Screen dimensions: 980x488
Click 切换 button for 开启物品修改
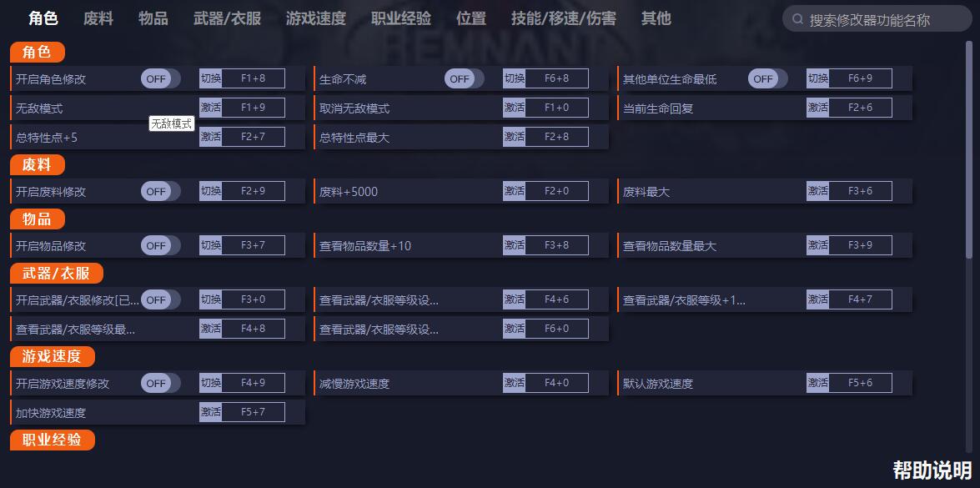[211, 245]
